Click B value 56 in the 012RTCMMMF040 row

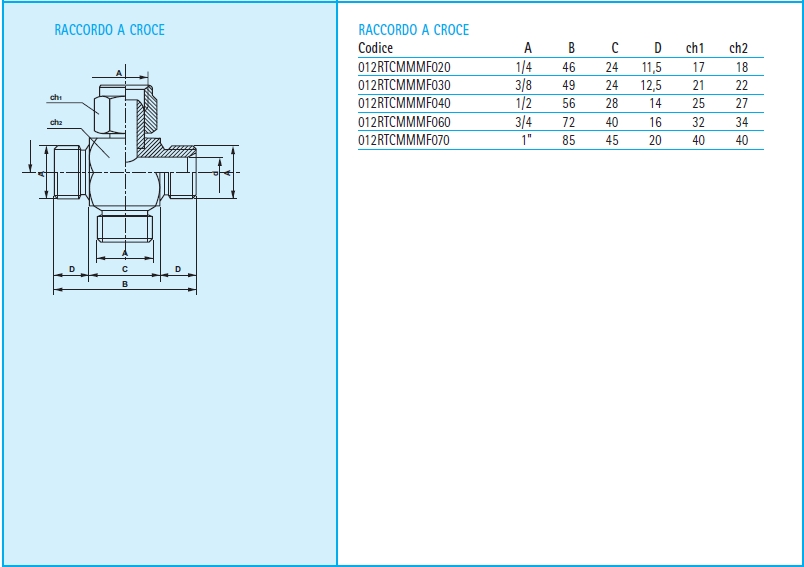(x=569, y=104)
